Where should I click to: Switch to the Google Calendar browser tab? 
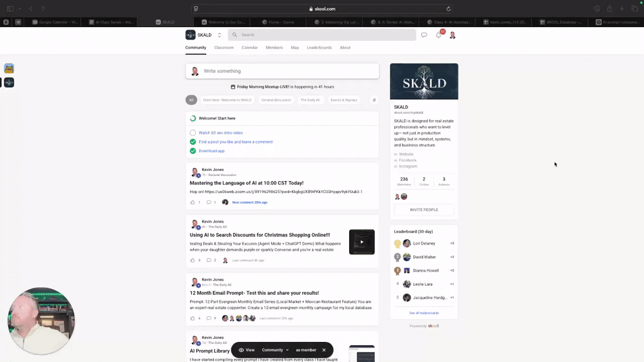click(x=55, y=22)
